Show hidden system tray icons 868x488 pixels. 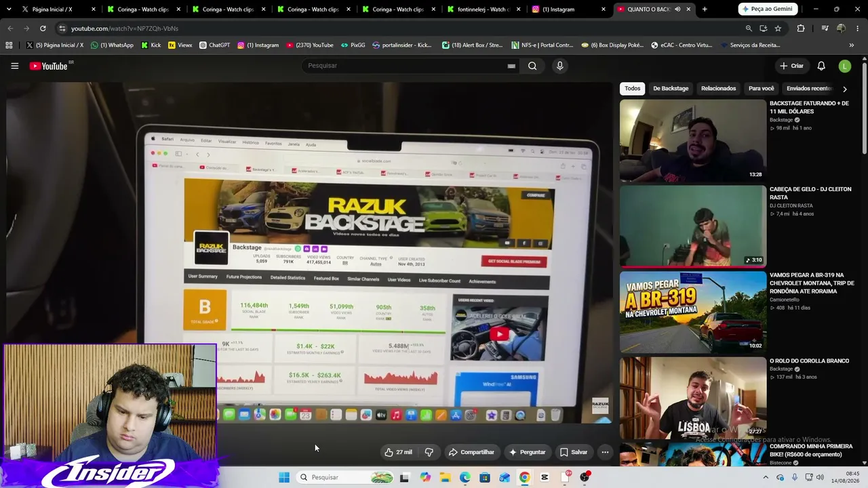766,477
